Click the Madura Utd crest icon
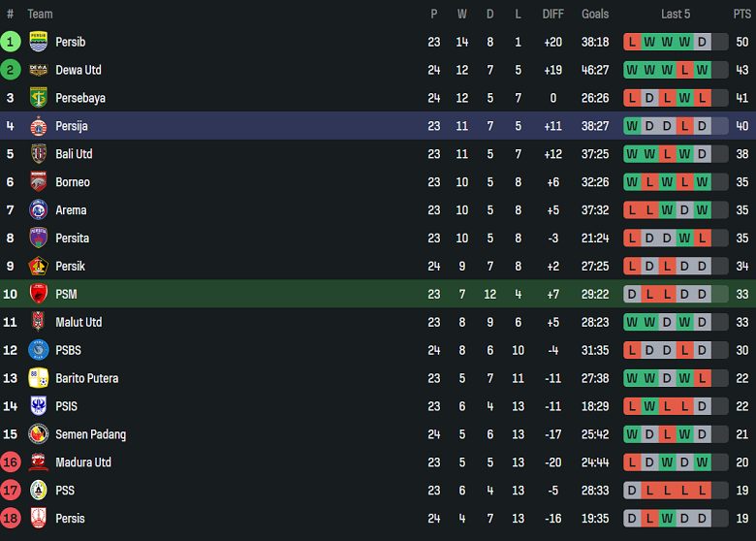 39,462
